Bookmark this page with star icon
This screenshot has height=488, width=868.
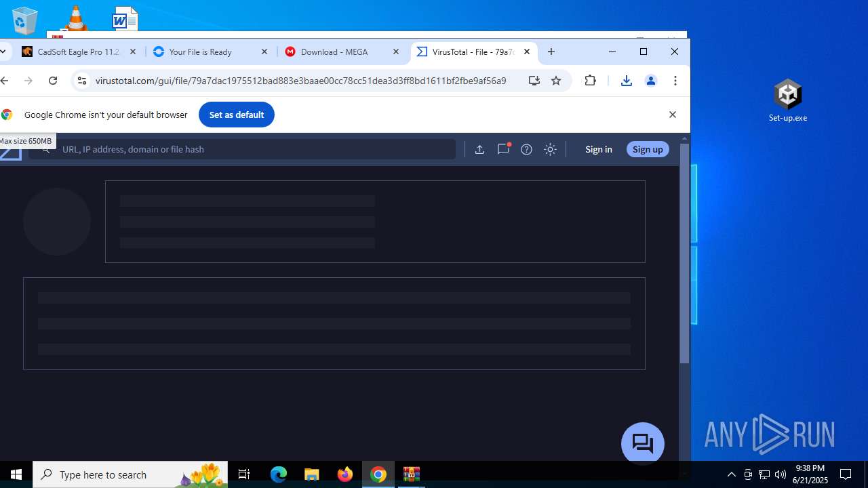[x=556, y=81]
